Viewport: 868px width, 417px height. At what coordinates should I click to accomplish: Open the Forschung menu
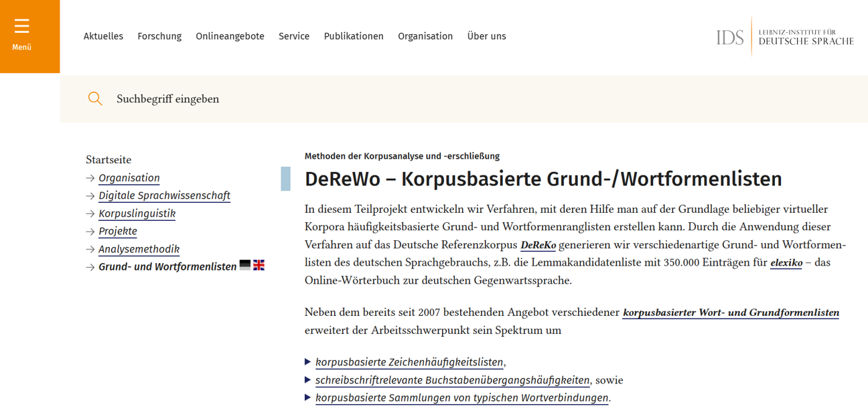pos(159,36)
